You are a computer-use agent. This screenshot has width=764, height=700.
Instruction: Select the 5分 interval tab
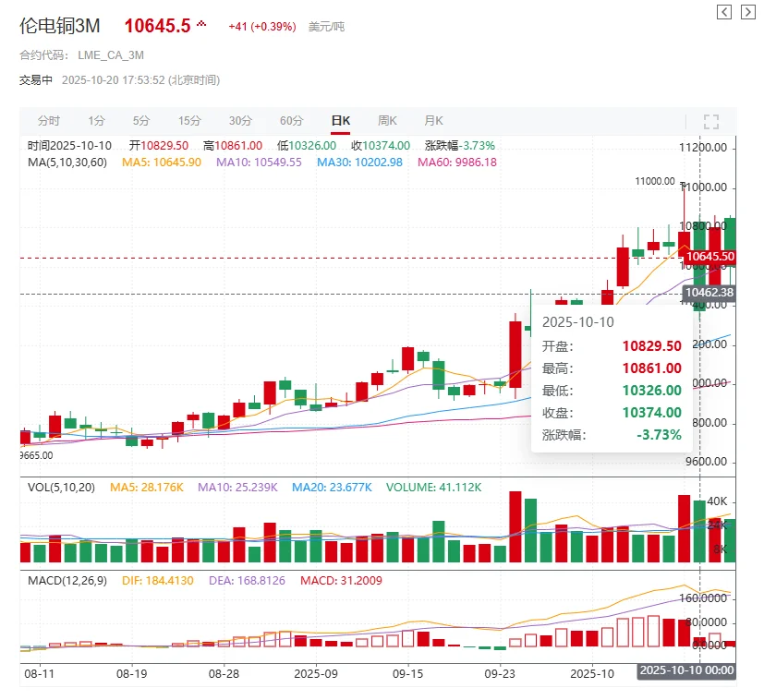[x=141, y=120]
